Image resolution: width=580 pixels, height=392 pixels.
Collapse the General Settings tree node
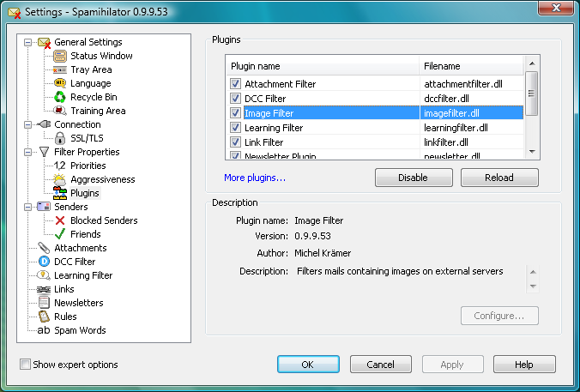tap(27, 43)
